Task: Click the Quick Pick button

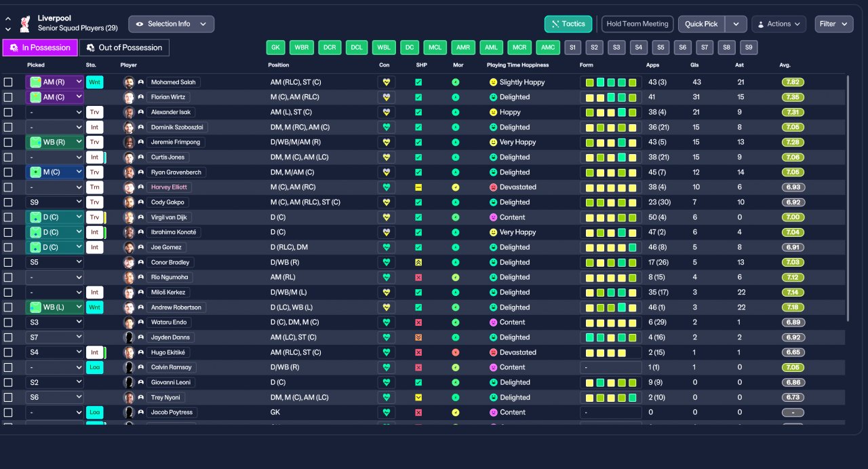Action: [701, 24]
